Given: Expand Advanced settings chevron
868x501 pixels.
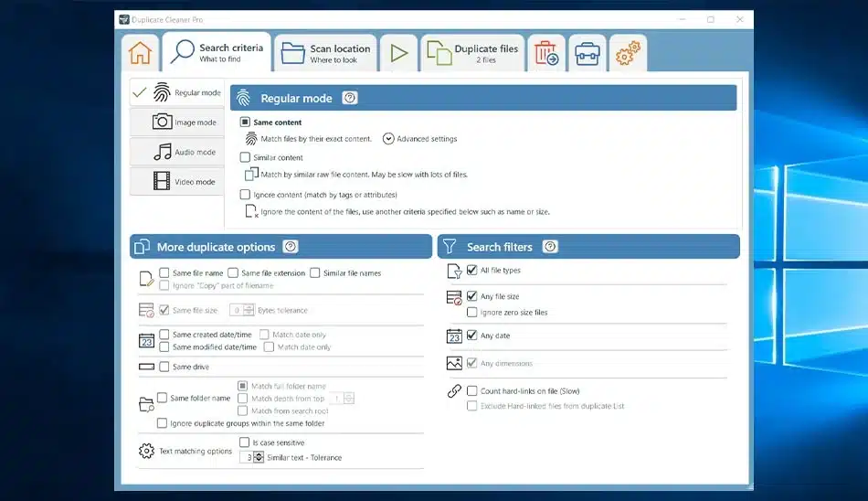Looking at the screenshot, I should (x=388, y=139).
